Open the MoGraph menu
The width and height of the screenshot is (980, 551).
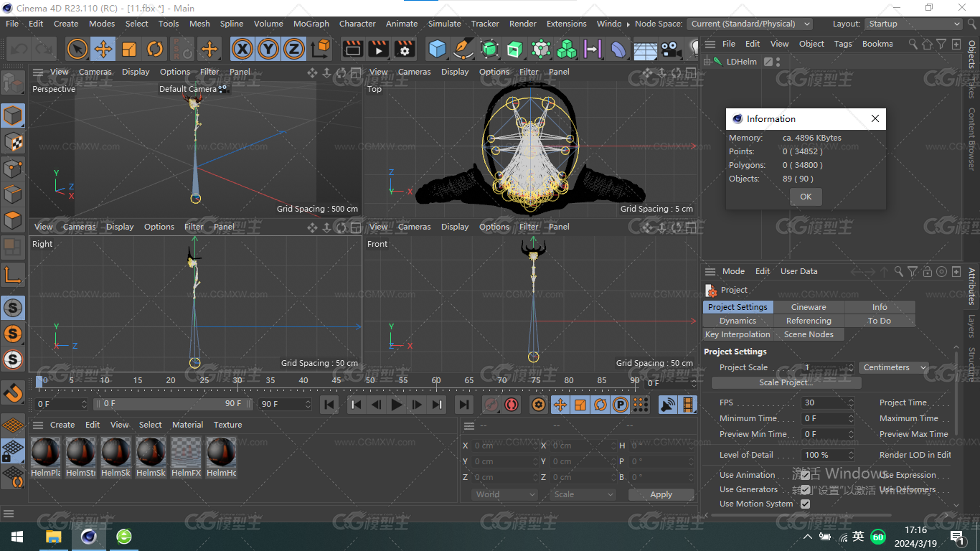[311, 24]
